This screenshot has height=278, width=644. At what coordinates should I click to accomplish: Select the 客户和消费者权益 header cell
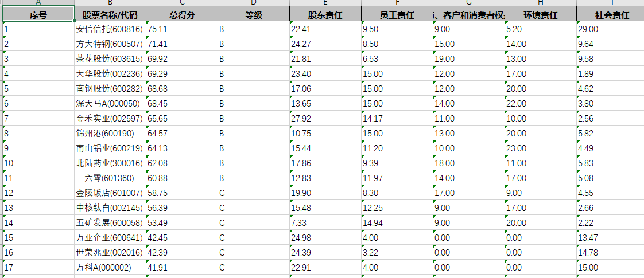(469, 14)
